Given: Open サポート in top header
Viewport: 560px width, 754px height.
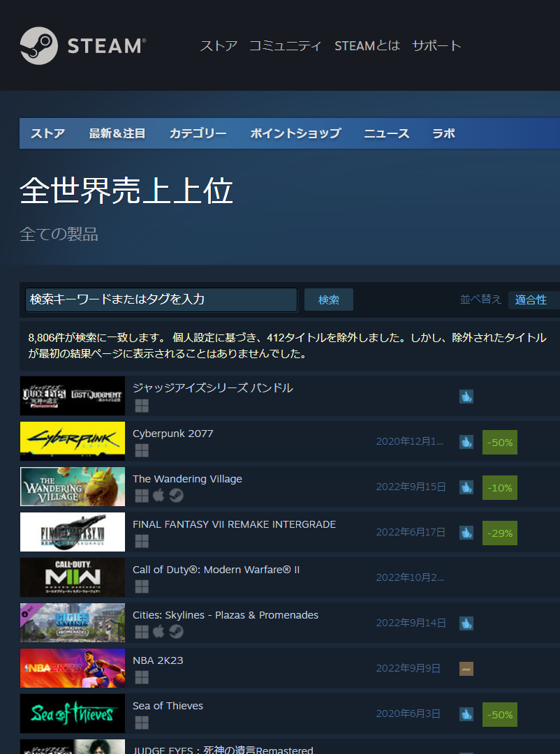Looking at the screenshot, I should [x=437, y=46].
